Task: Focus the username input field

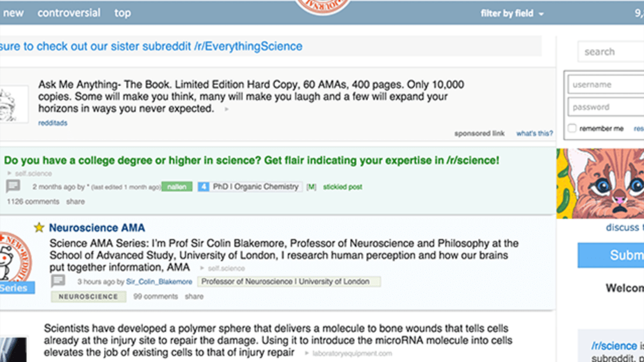Action: 606,84
